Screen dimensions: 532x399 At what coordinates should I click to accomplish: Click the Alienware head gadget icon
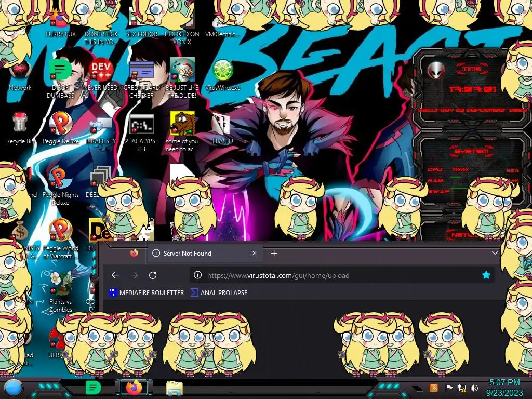click(x=436, y=70)
